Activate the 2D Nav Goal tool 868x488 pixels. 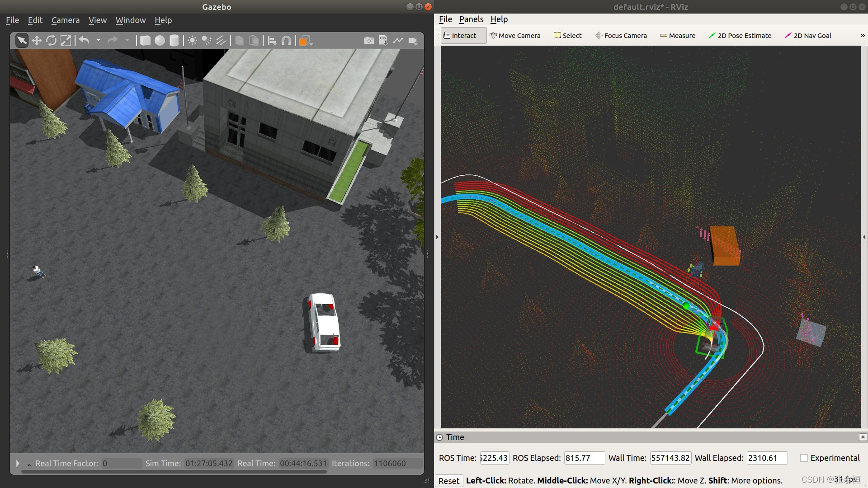click(808, 36)
